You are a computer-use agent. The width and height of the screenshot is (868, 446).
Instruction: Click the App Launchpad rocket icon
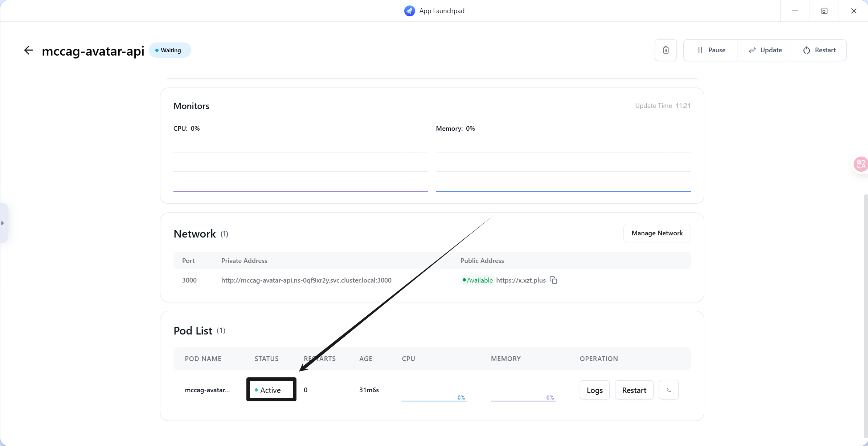[x=409, y=11]
